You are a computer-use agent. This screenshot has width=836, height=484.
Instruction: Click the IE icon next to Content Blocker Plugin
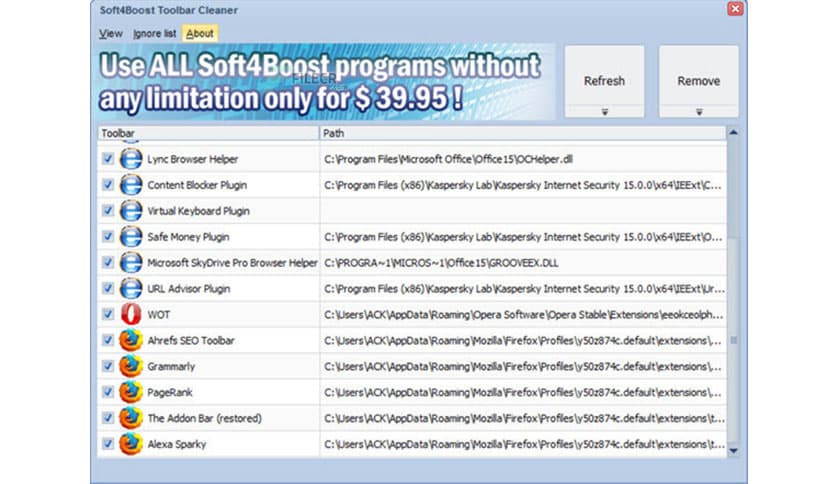(x=131, y=185)
